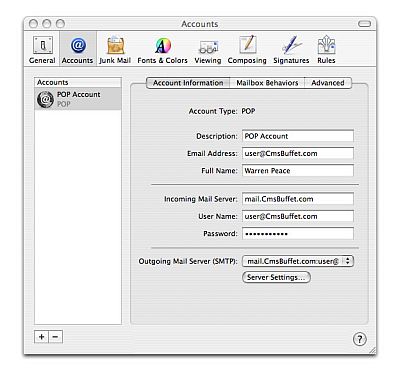
Task: Click into the Description field
Action: (298, 136)
